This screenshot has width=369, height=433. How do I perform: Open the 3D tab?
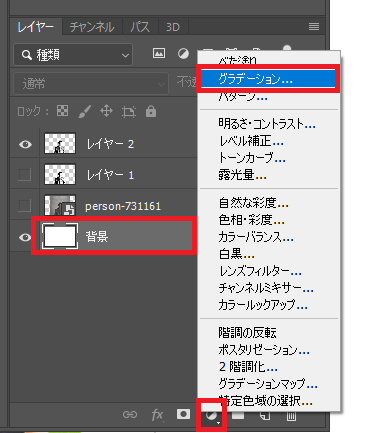173,27
